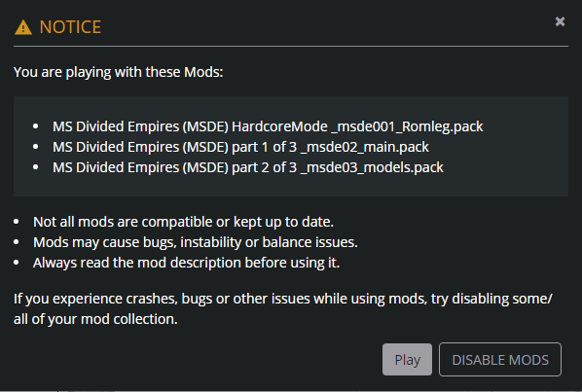The image size is (582, 392).
Task: Select the part 1 of 3 _msde02_main.pack entry
Action: pyautogui.click(x=240, y=147)
